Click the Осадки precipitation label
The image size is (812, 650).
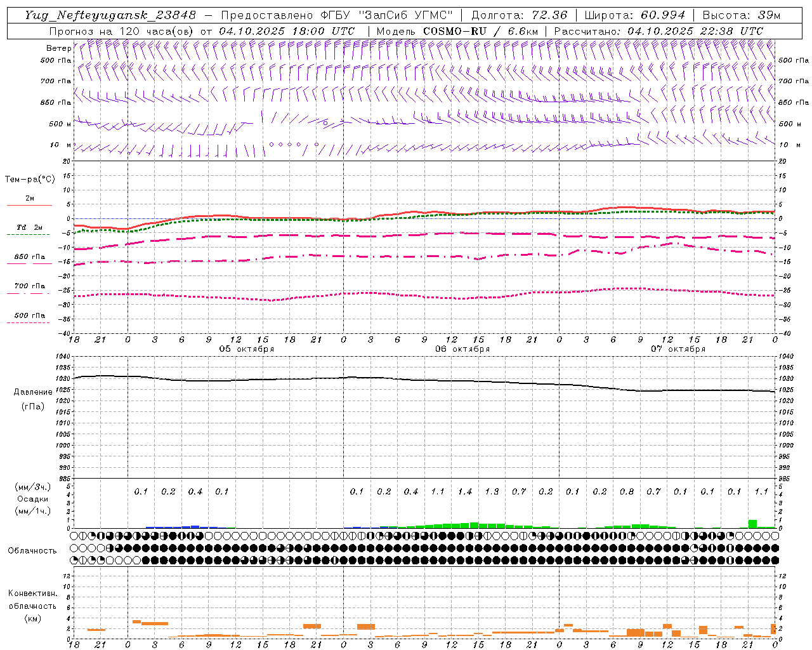[x=33, y=499]
